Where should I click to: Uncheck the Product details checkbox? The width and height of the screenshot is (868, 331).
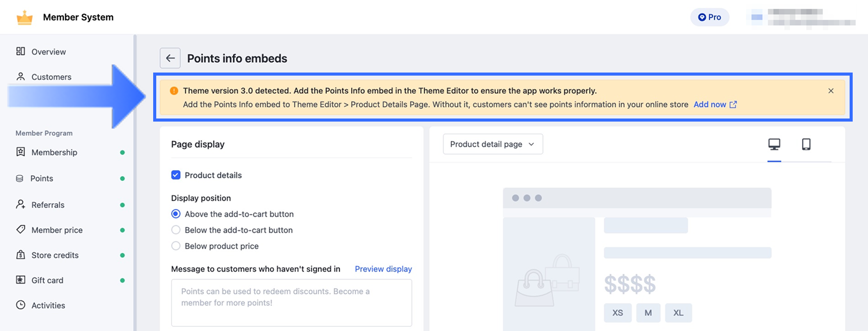pos(176,175)
